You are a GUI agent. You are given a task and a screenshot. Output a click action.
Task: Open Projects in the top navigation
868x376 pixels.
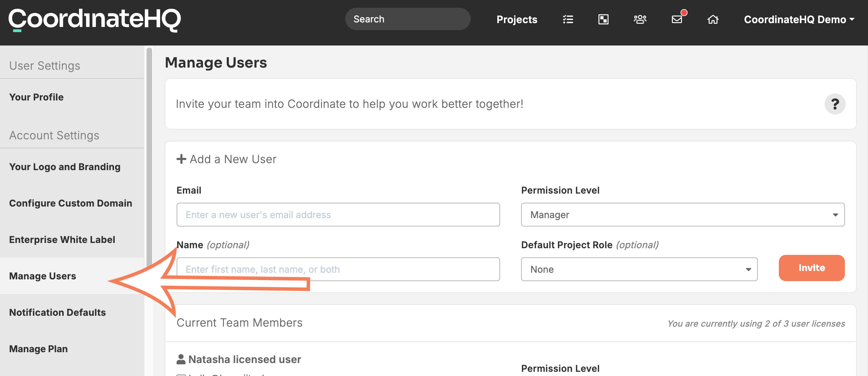point(517,19)
